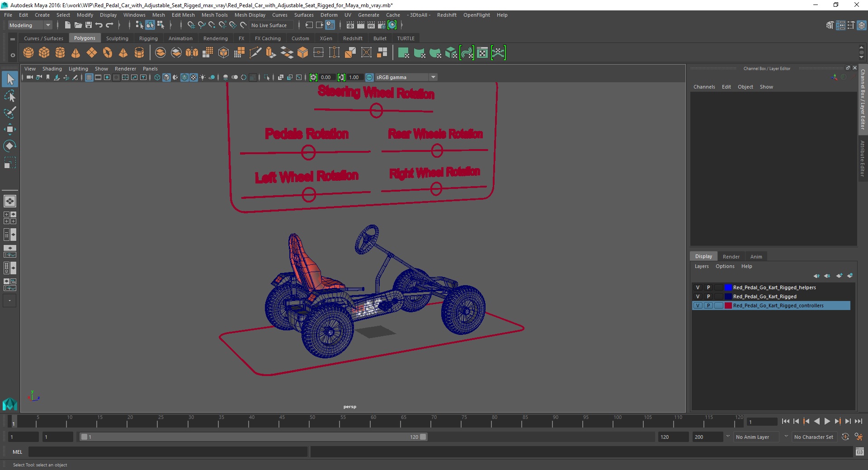Viewport: 868px width, 470px height.
Task: Open the sRGB gamma view transform dropdown
Action: pos(406,77)
